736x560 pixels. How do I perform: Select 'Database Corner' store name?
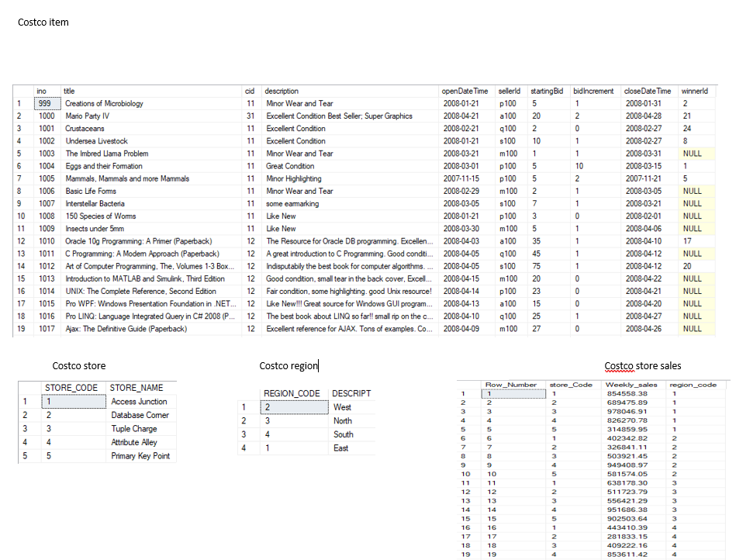point(140,415)
